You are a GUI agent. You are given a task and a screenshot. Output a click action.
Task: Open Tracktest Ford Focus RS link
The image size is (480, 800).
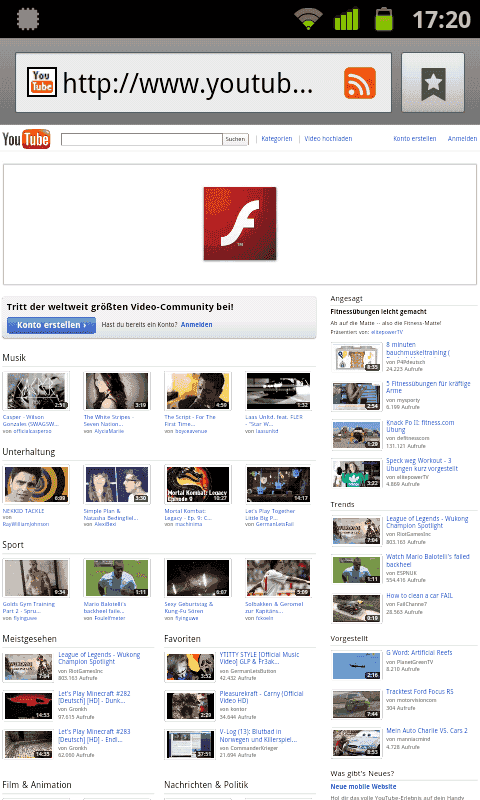point(420,692)
